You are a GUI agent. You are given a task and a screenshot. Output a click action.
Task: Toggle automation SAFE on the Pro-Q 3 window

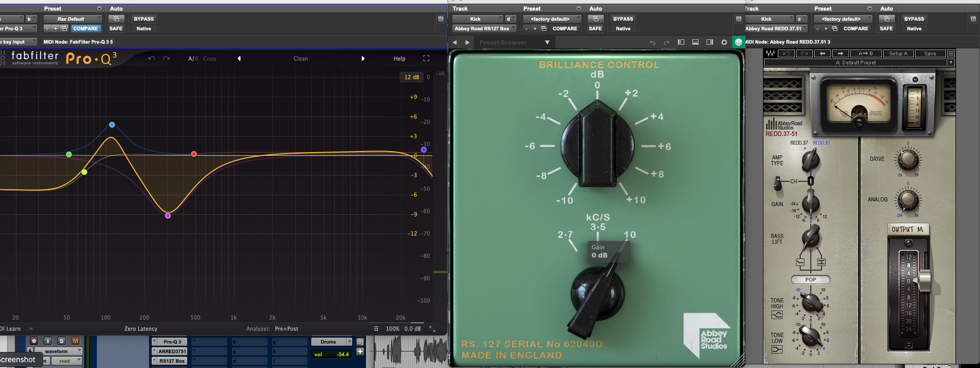click(116, 29)
